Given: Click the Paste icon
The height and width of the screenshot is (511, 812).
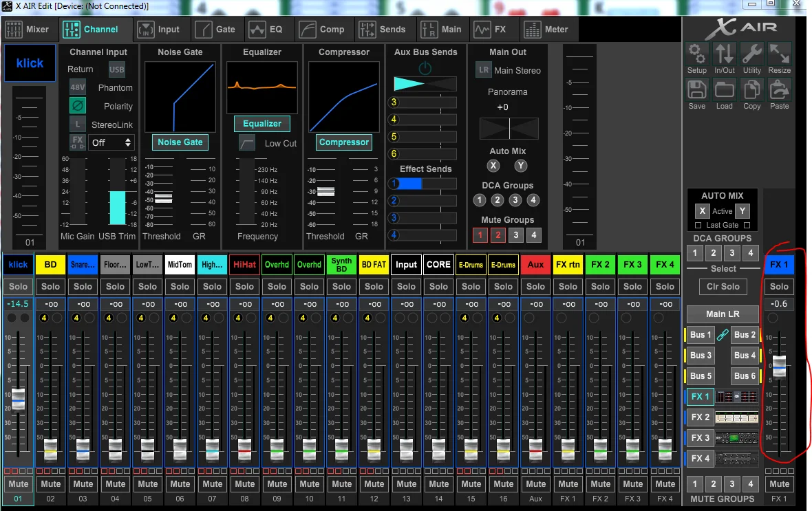Looking at the screenshot, I should tap(780, 89).
